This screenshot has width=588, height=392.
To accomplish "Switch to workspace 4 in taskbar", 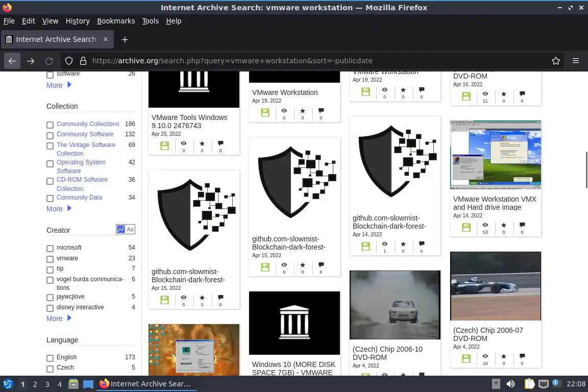I will click(x=59, y=384).
